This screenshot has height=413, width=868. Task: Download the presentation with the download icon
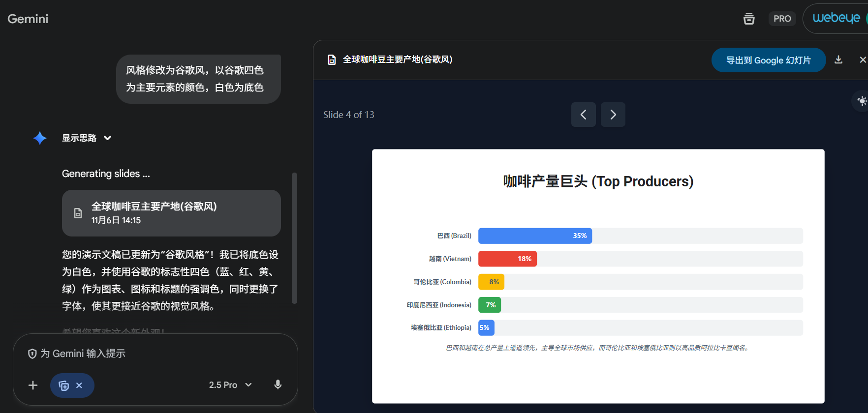838,60
